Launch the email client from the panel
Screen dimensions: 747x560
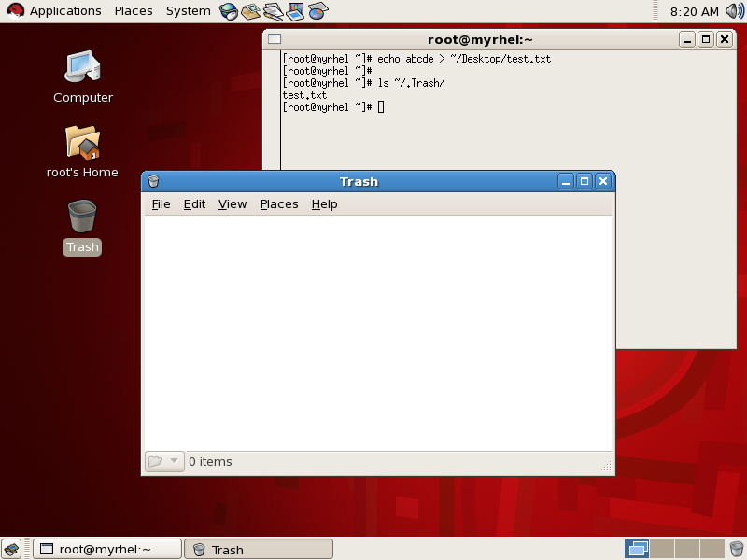tap(250, 10)
